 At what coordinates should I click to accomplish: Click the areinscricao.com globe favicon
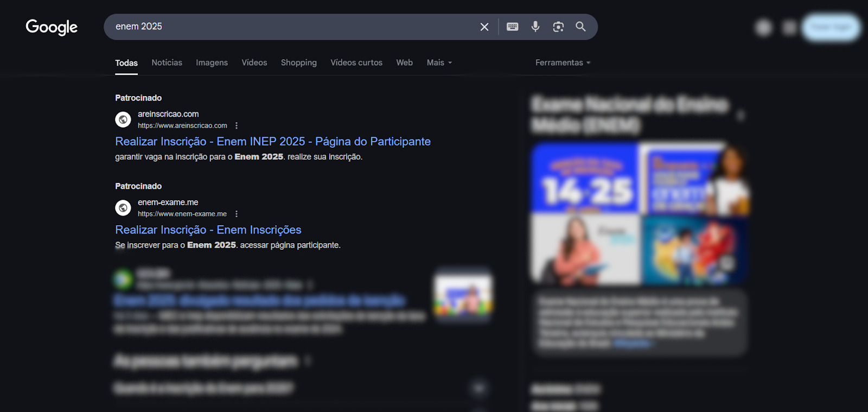click(x=123, y=119)
